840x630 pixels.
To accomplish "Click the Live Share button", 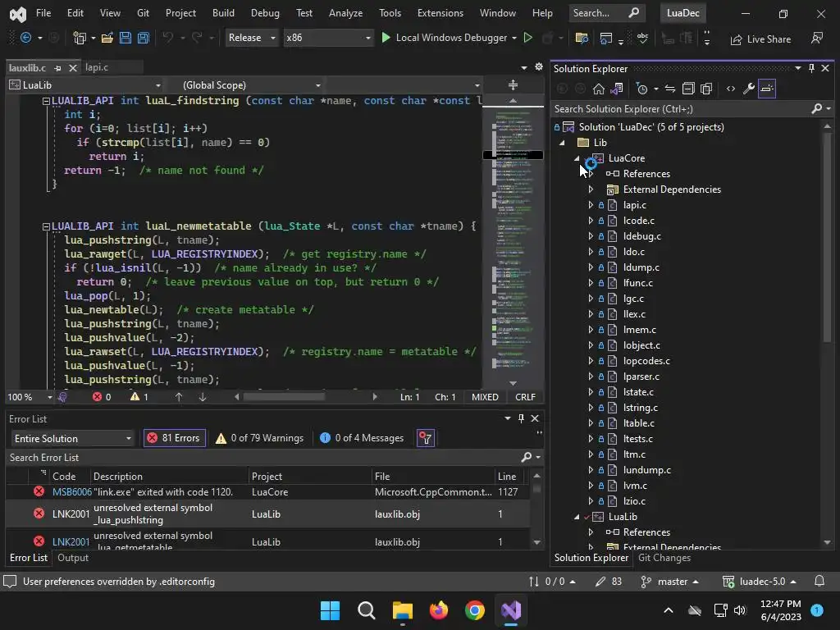I will pos(760,39).
